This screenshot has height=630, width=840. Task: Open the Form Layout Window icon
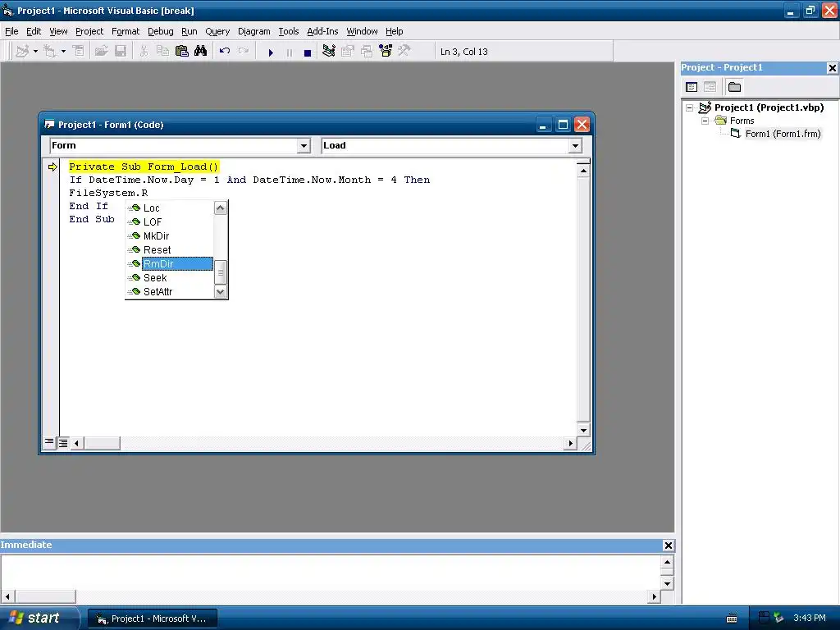pyautogui.click(x=367, y=52)
